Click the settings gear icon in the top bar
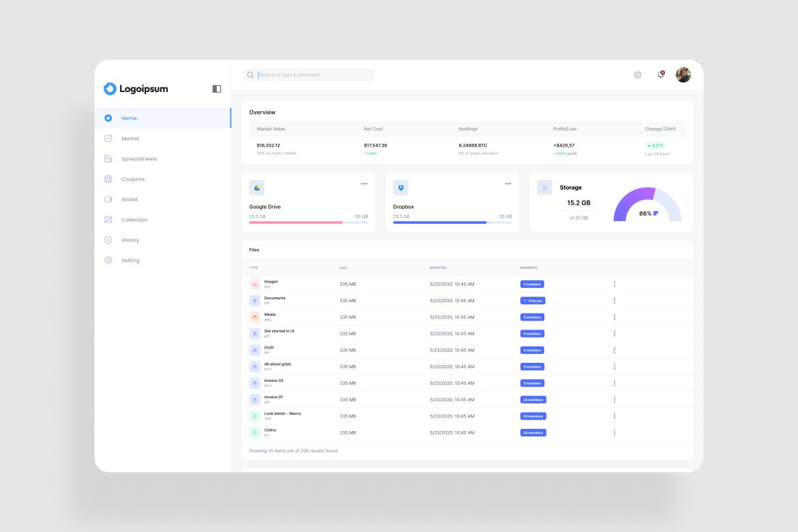Image resolution: width=798 pixels, height=532 pixels. coord(638,74)
